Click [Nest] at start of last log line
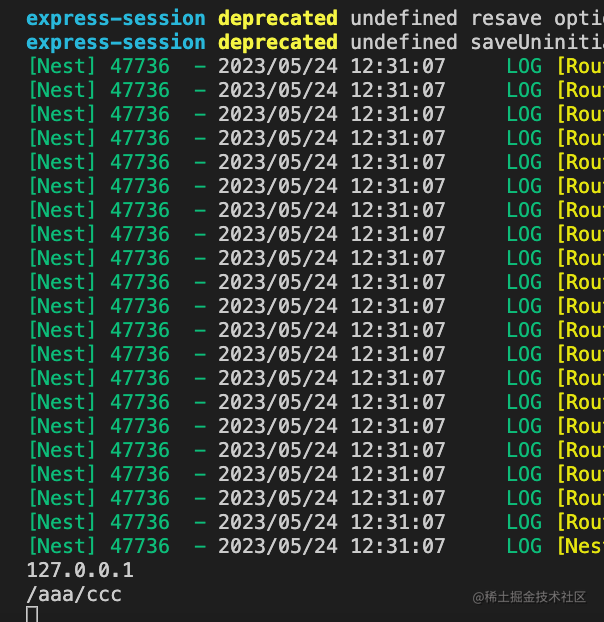 click(x=61, y=546)
